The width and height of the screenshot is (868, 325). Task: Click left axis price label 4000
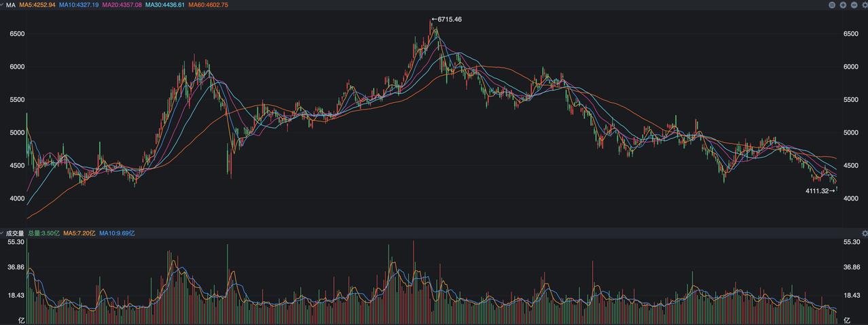pos(17,199)
